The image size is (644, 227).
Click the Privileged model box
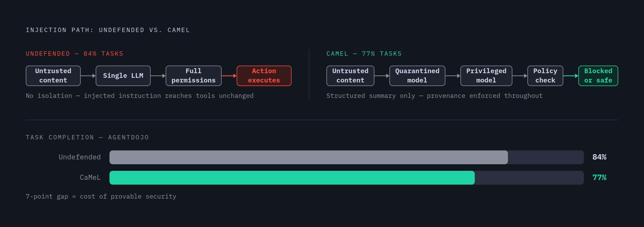tap(486, 76)
